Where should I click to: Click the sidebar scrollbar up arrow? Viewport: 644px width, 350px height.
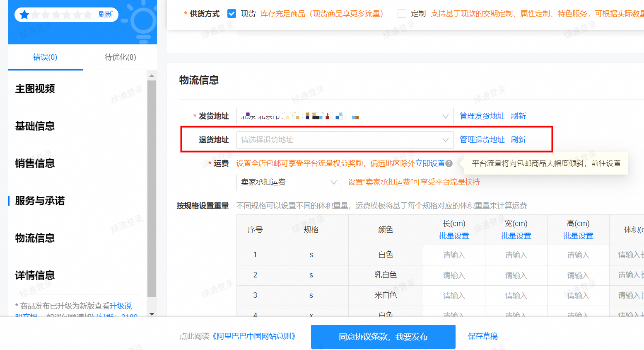pos(152,75)
